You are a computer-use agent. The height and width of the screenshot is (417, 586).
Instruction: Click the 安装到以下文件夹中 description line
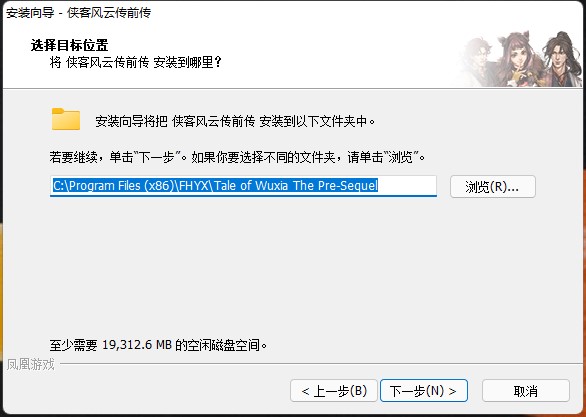point(235,121)
